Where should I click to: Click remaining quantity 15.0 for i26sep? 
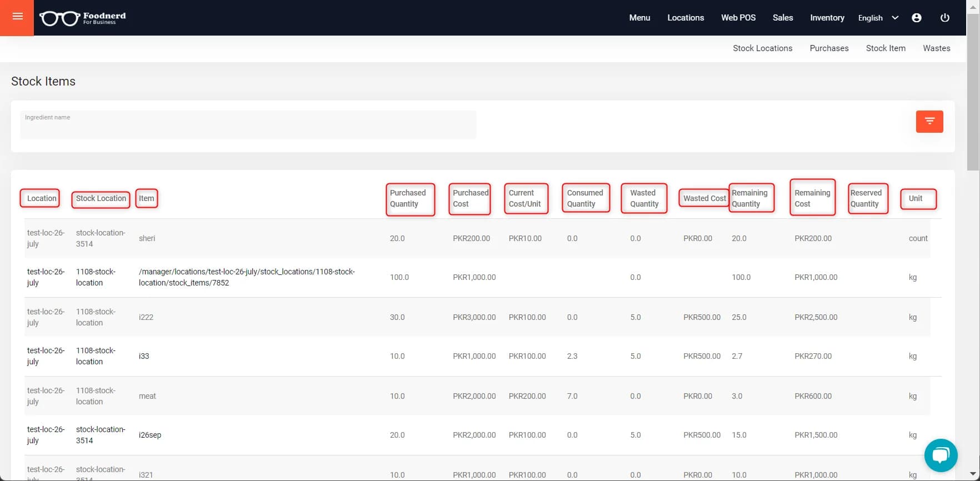pyautogui.click(x=739, y=435)
